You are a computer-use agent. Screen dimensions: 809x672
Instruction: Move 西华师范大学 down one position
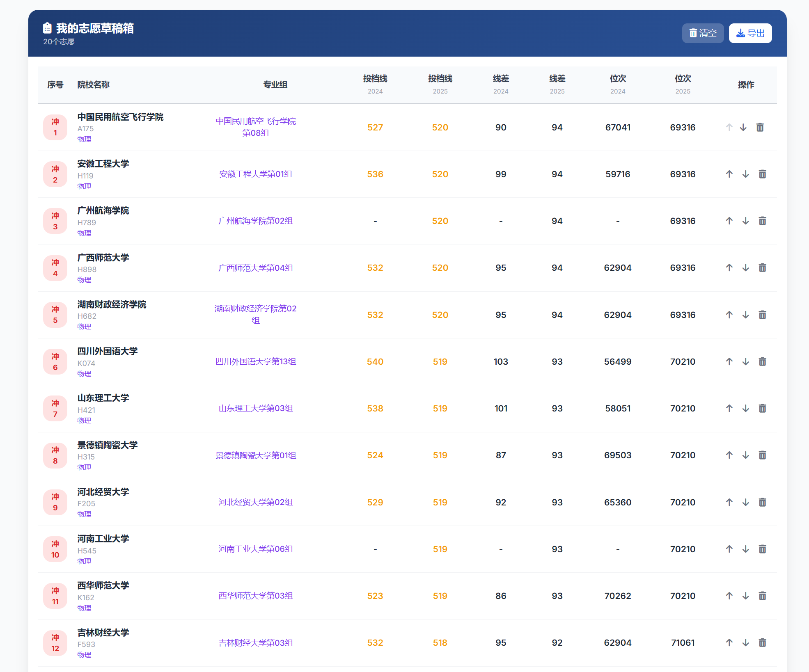746,596
